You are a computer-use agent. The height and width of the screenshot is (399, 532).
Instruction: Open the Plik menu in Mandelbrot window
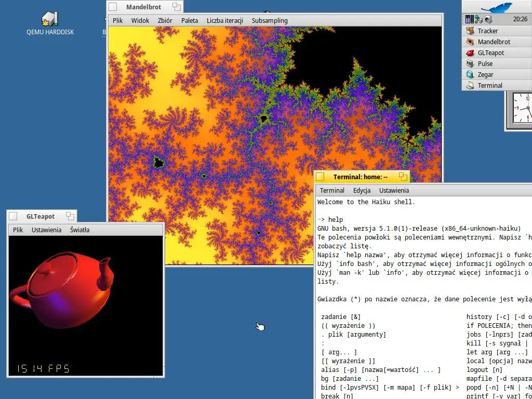[118, 20]
